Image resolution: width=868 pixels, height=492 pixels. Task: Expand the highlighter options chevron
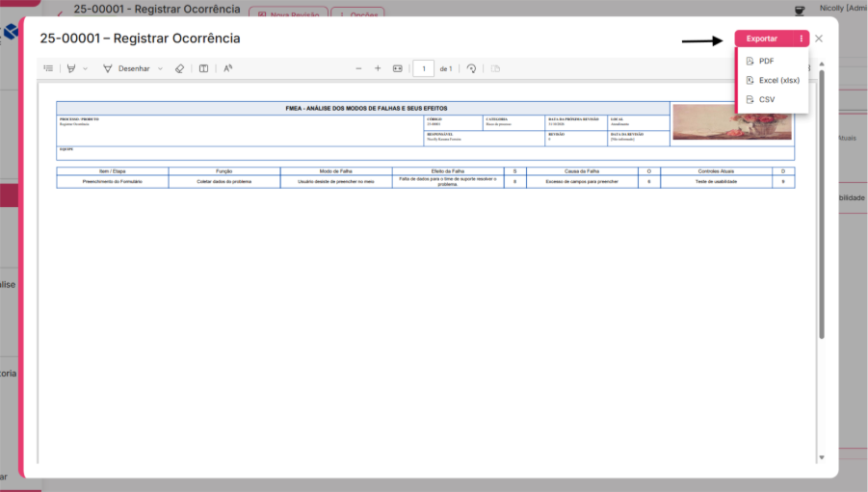[x=85, y=68]
